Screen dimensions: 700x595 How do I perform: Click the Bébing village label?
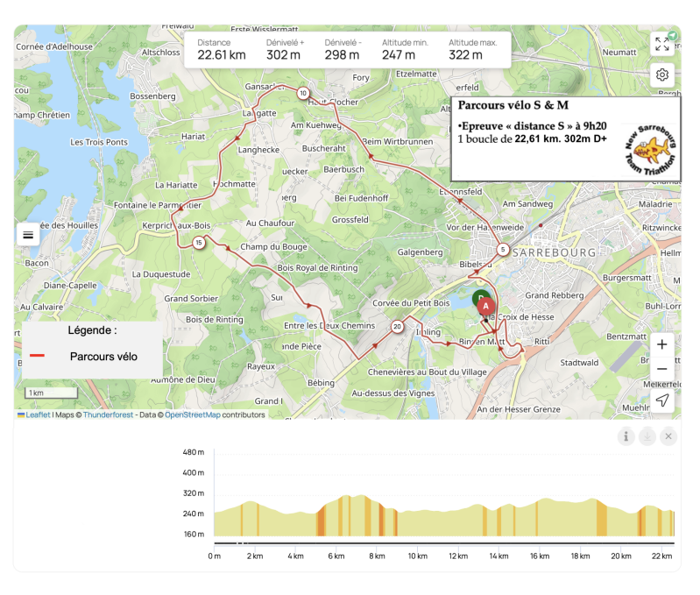tap(321, 383)
